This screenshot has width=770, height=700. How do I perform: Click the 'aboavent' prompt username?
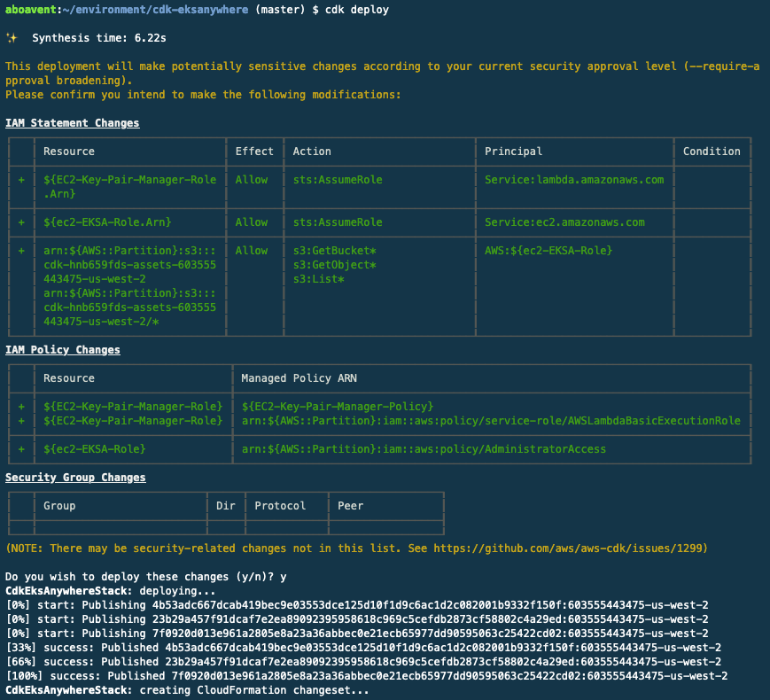coord(31,10)
